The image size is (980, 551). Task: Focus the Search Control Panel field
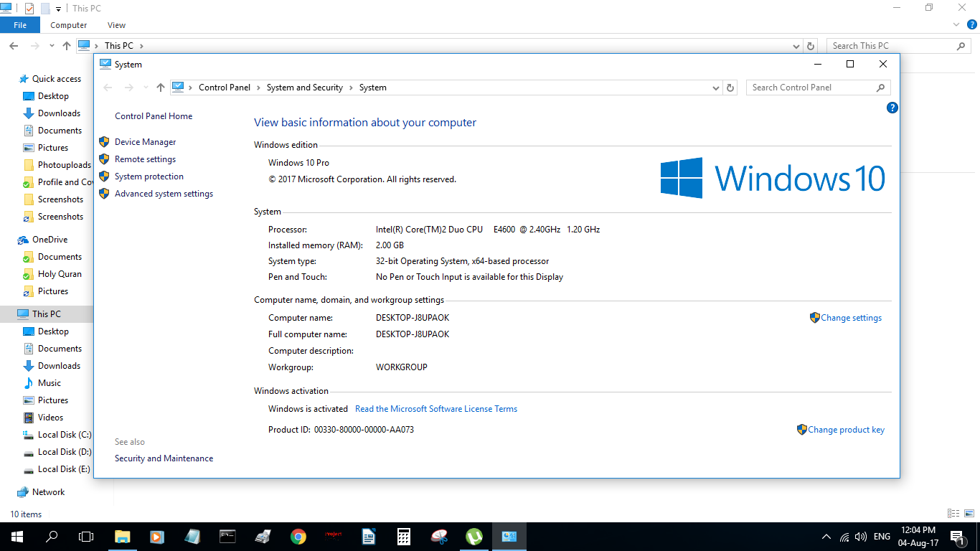[819, 88]
